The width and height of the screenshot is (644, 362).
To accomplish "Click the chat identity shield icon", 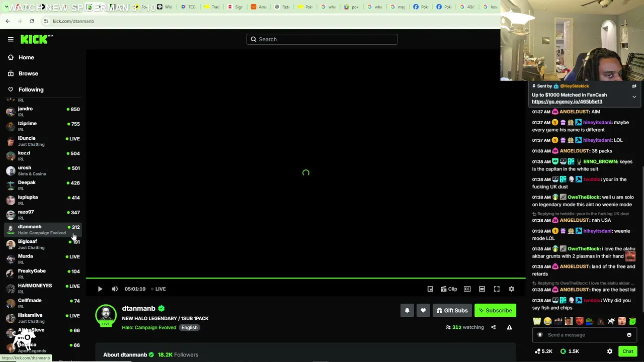I will (x=540, y=335).
